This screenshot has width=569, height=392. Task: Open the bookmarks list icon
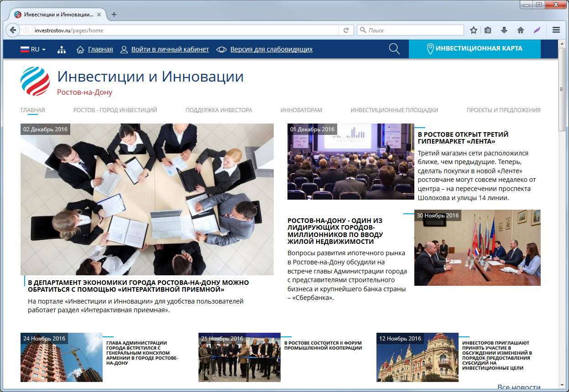tap(488, 31)
